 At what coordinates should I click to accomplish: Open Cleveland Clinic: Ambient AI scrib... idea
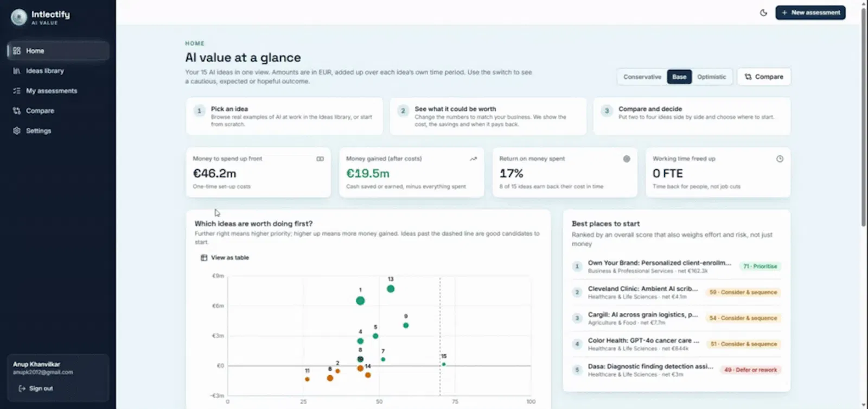tap(676, 292)
